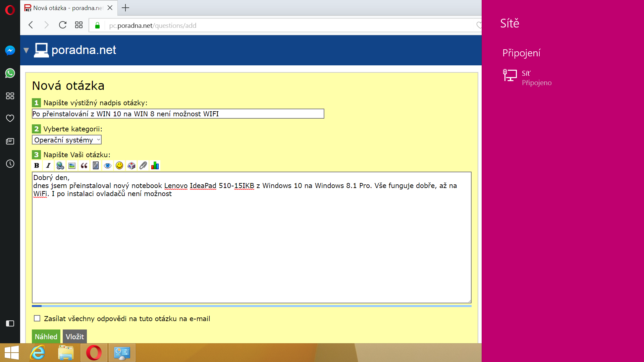
Task: Click the Náhled preview button
Action: (46, 337)
